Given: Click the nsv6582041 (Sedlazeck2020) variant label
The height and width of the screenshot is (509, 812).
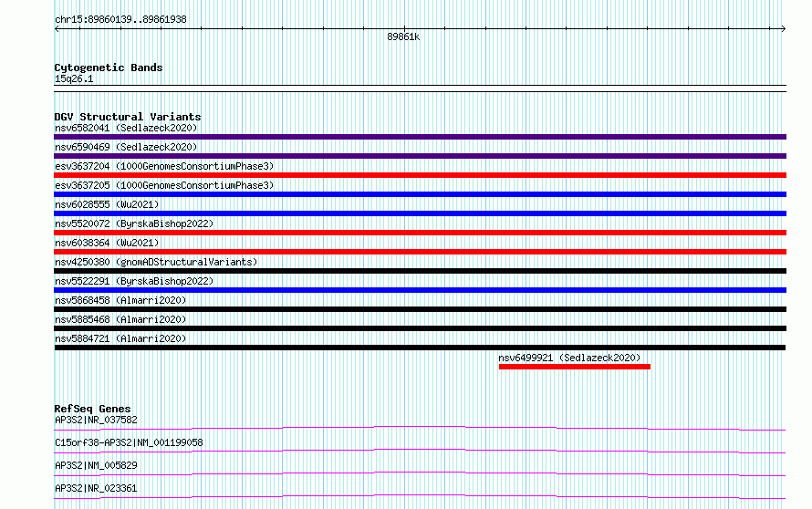Looking at the screenshot, I should (x=126, y=128).
